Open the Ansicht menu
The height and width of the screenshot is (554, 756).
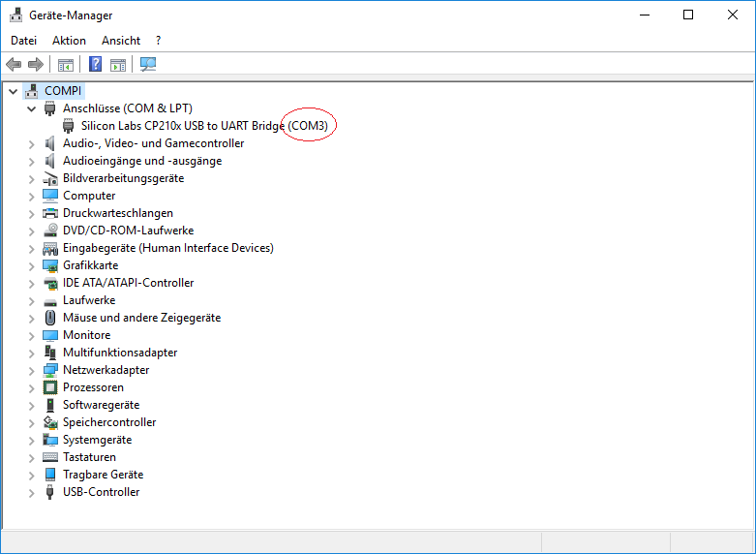(x=121, y=41)
